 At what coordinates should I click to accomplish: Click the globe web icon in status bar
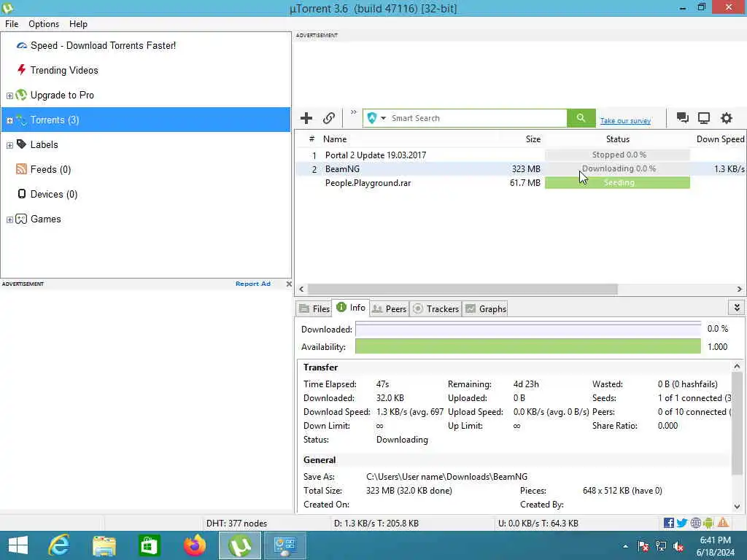coord(695,523)
